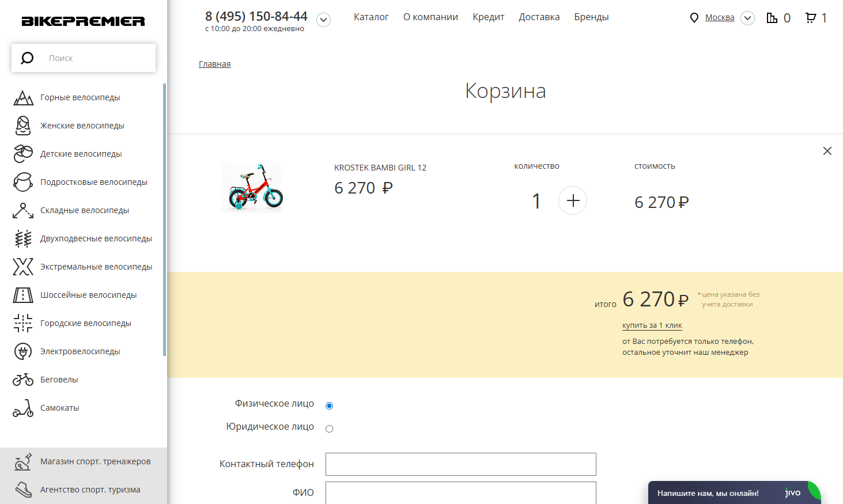The image size is (843, 504).
Task: Click the city bikes icon
Action: (23, 323)
